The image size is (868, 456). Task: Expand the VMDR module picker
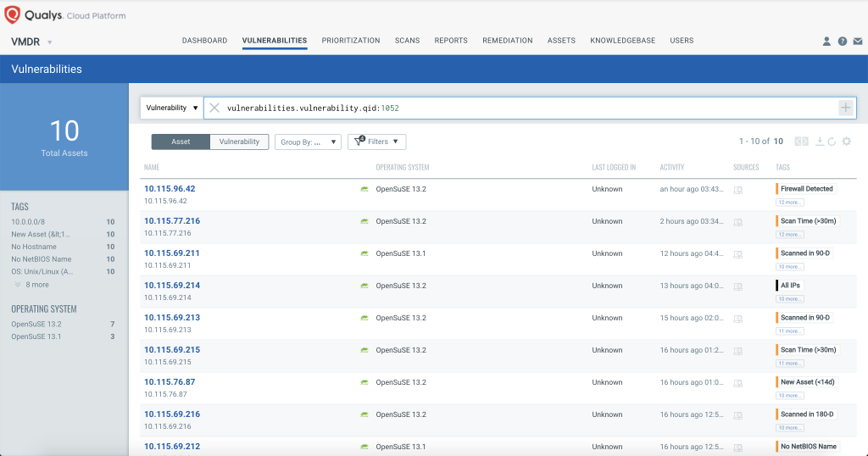click(x=32, y=42)
